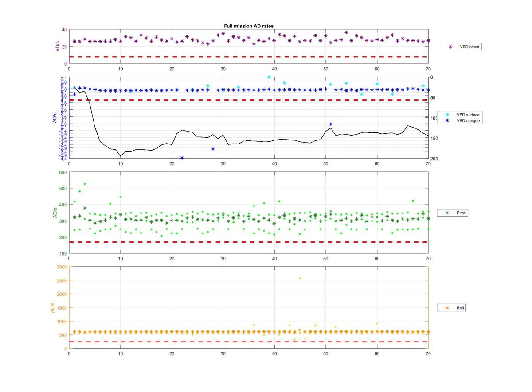The height and width of the screenshot is (392, 532).
Task: Select the lowest VBD apogee outlier at dive 22
Action: pyautogui.click(x=182, y=158)
